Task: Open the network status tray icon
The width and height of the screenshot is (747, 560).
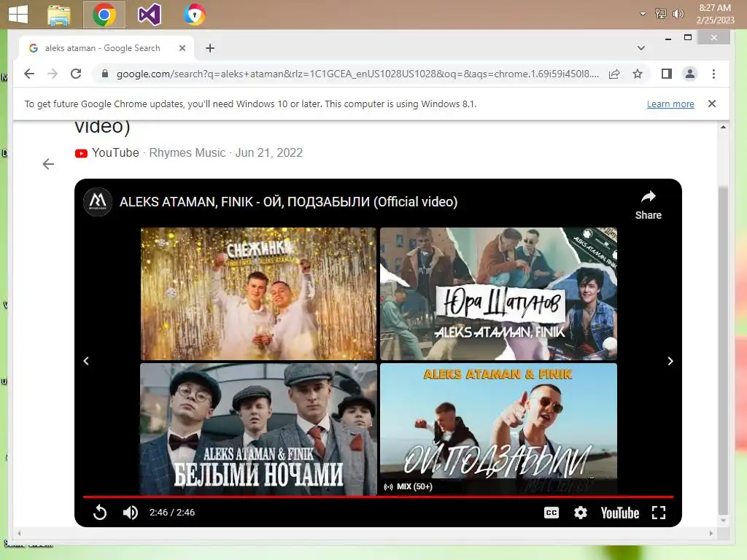Action: 661,14
